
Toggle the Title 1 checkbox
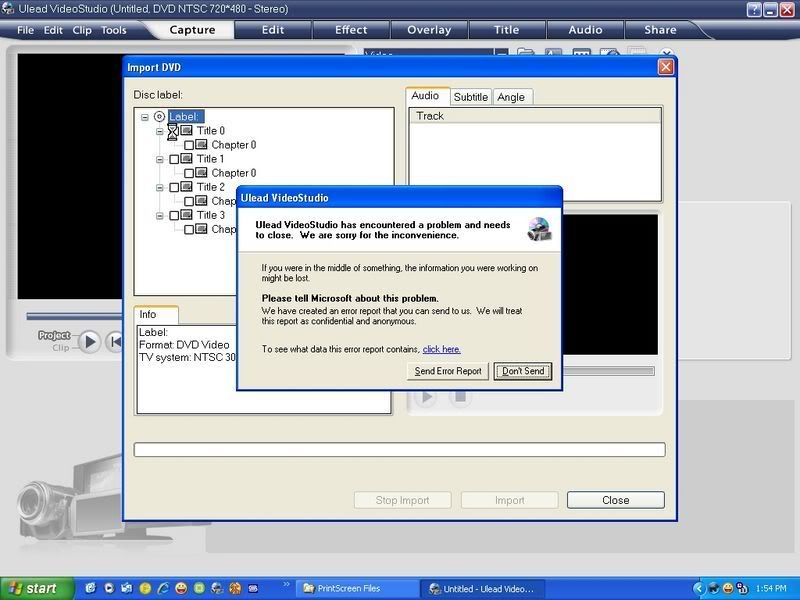pyautogui.click(x=174, y=159)
